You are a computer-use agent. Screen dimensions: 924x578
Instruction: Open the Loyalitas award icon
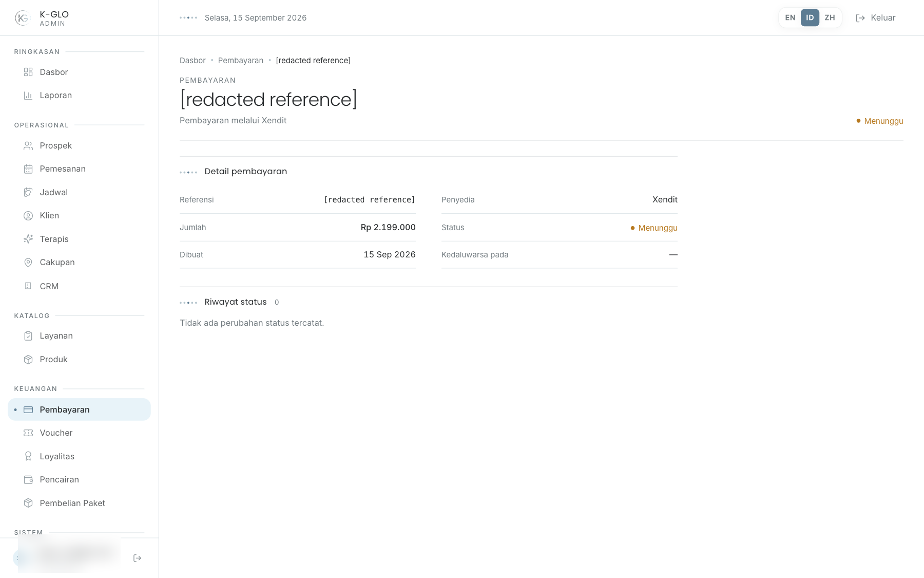pos(28,456)
